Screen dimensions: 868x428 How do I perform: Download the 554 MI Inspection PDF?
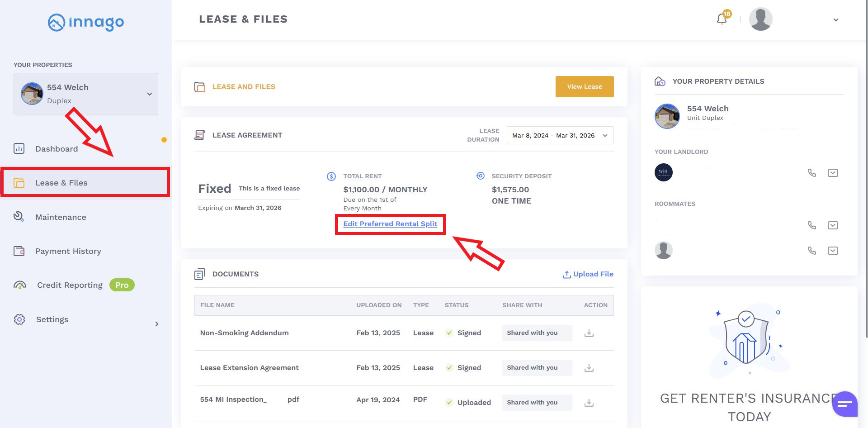[589, 403]
